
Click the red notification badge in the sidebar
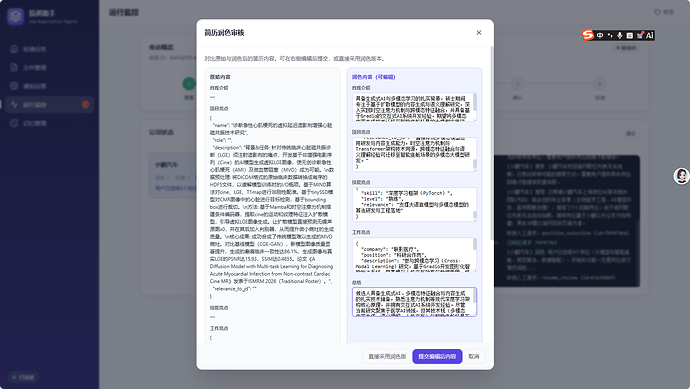tap(85, 104)
